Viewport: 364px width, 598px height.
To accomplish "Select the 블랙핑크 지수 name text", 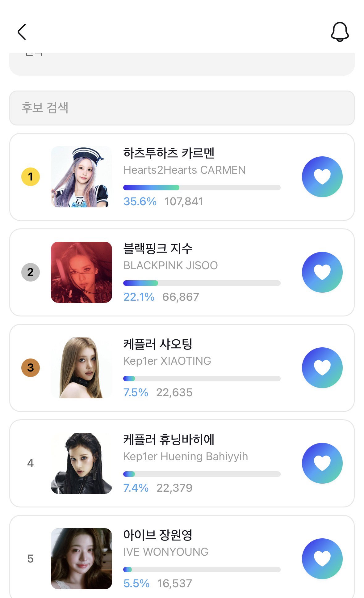I will point(158,249).
